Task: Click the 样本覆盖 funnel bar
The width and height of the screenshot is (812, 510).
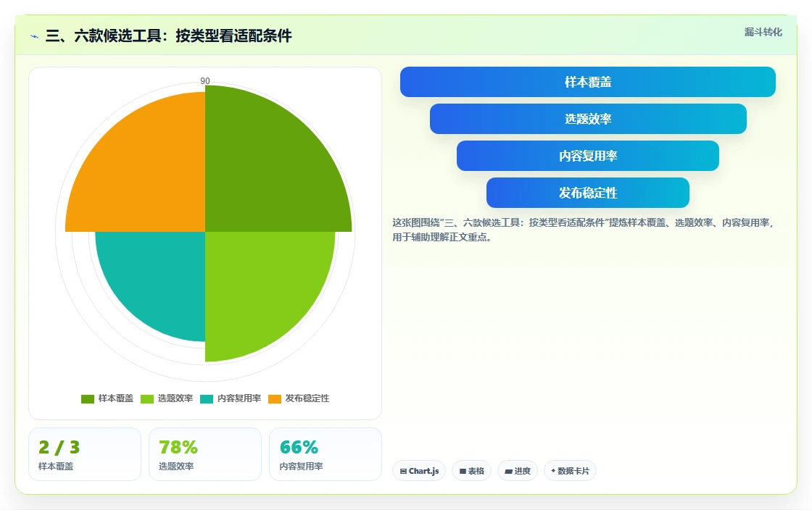Action: coord(588,82)
